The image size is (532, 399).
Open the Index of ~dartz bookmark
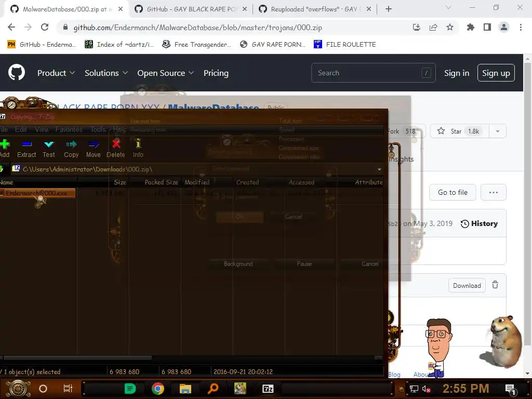tap(119, 45)
